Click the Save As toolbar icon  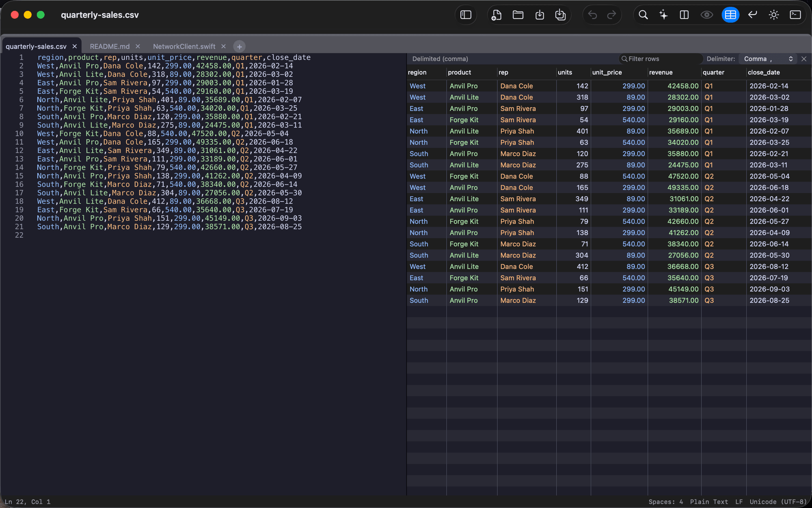click(x=560, y=15)
